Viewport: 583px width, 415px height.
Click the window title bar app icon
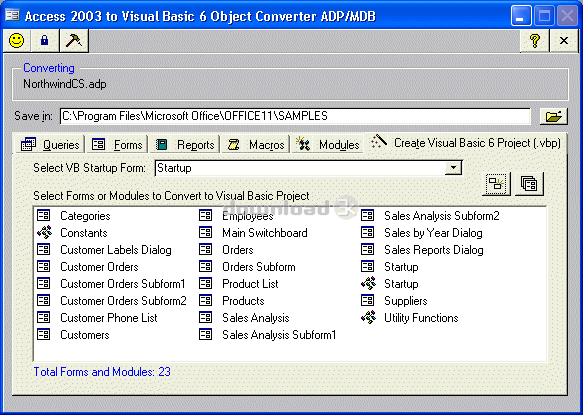(12, 15)
